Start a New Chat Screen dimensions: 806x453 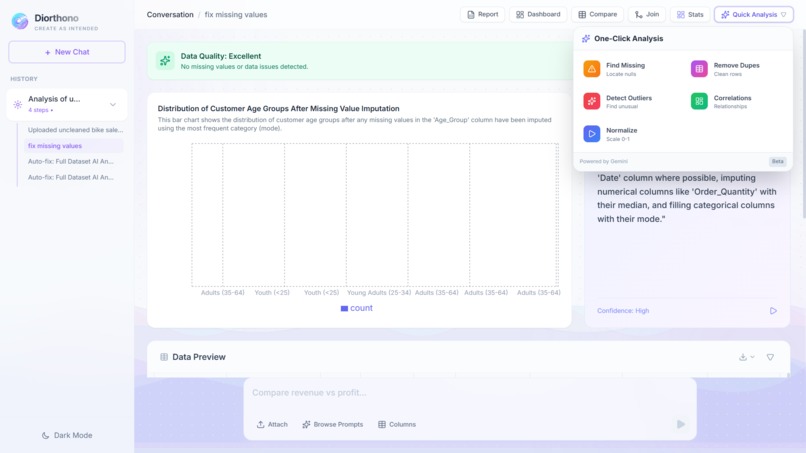pos(67,52)
